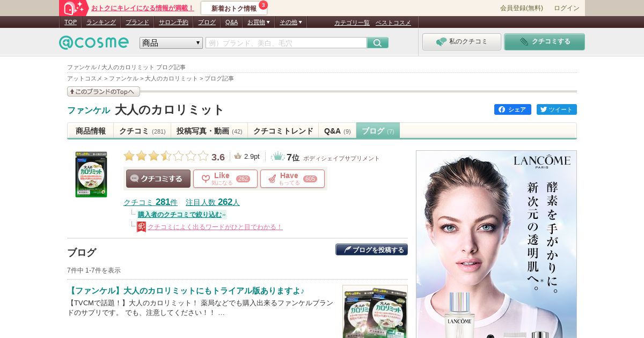This screenshot has width=644, height=338.
Task: Select the 投稿写真・動画 tab
Action: pos(209,131)
